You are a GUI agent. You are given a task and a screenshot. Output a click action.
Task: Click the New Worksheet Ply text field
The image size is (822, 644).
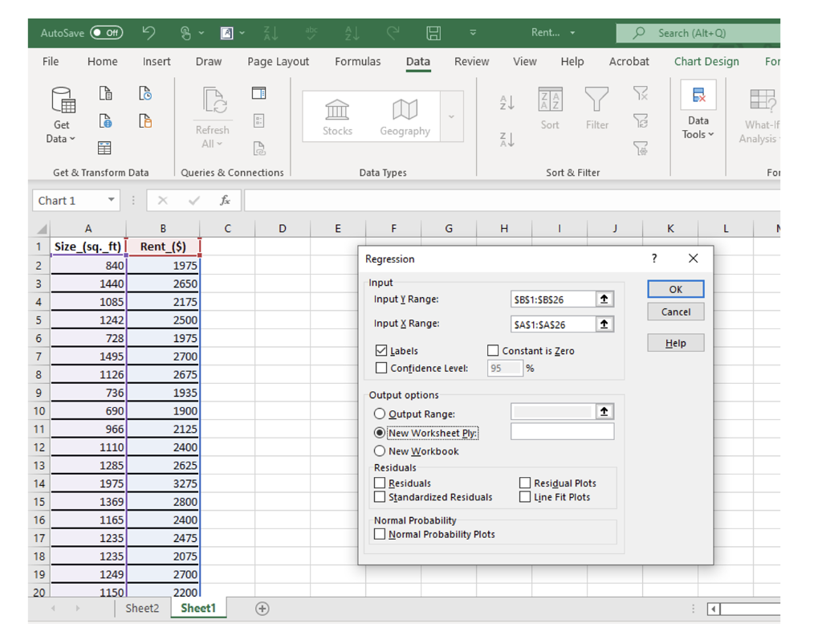click(562, 432)
